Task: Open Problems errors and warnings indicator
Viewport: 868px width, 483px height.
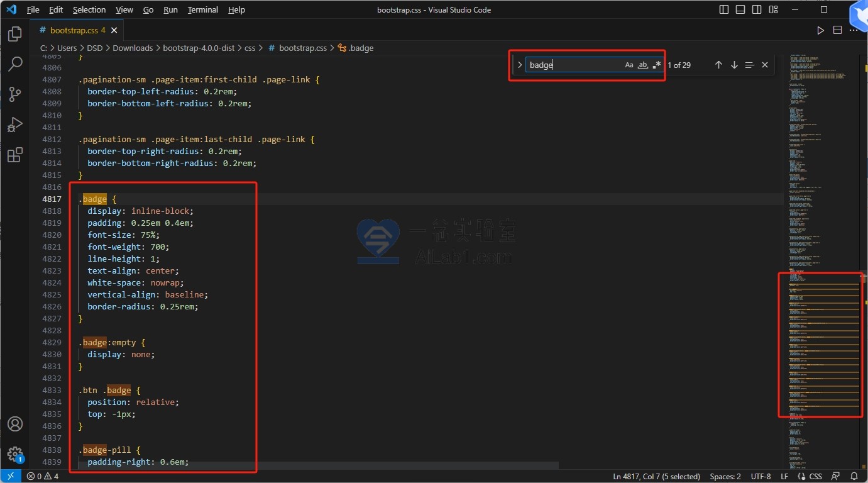Action: (42, 477)
